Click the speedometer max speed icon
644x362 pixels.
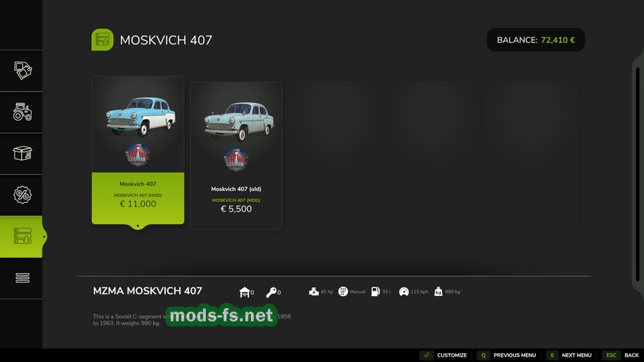pyautogui.click(x=403, y=292)
